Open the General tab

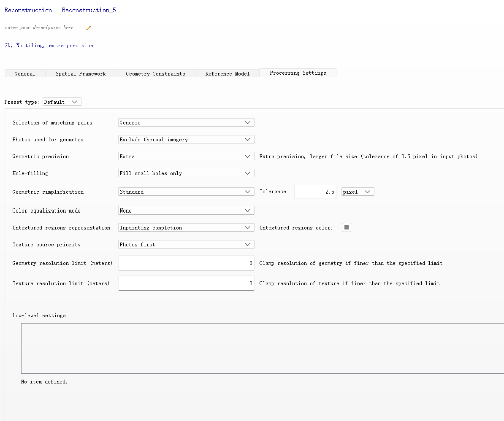tap(25, 73)
